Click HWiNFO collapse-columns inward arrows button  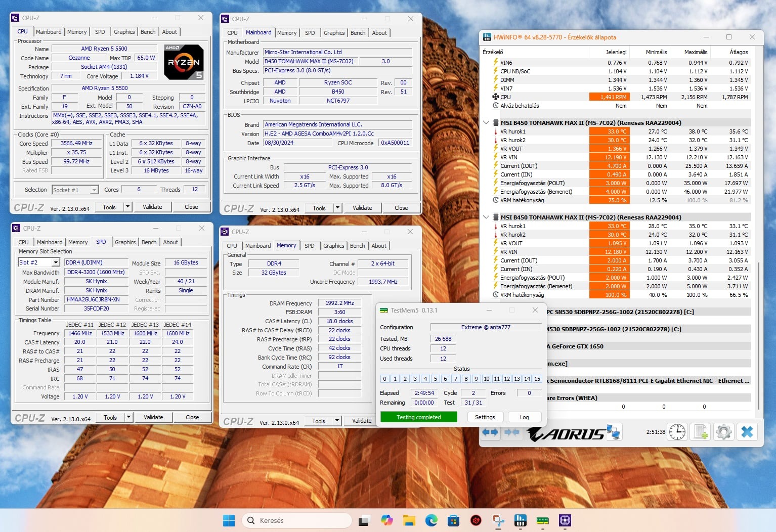coord(511,432)
